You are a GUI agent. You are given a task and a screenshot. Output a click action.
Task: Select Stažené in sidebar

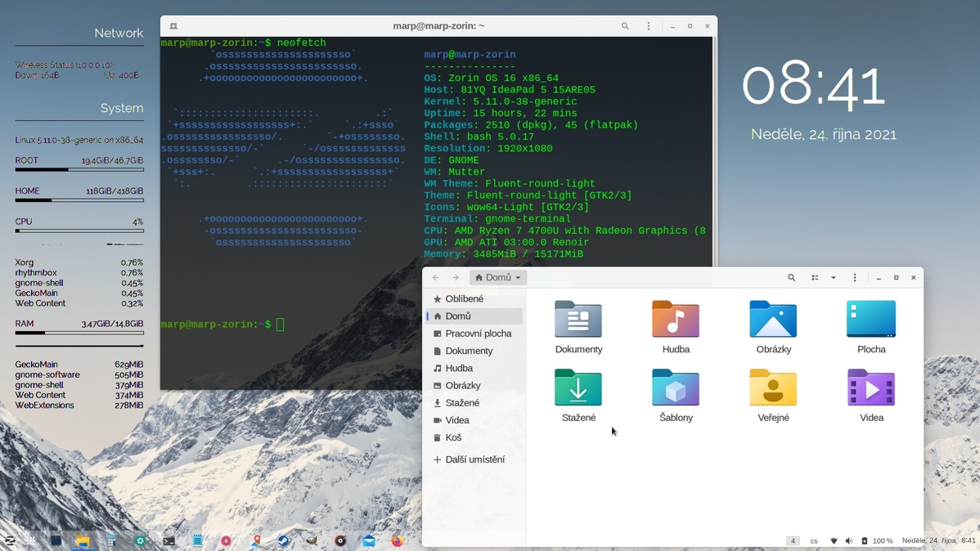(474, 403)
